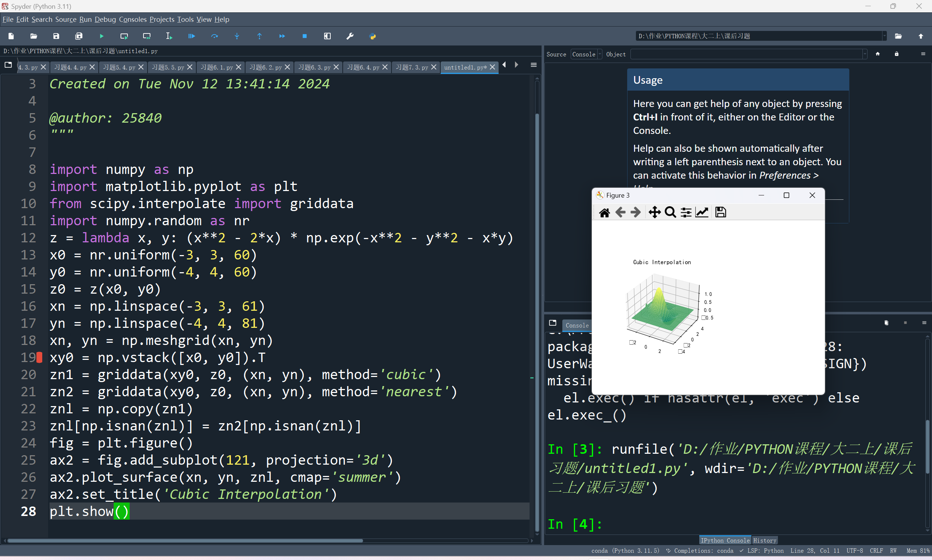Viewport: 932px width, 560px height.
Task: Open the Consoles menu
Action: [133, 19]
